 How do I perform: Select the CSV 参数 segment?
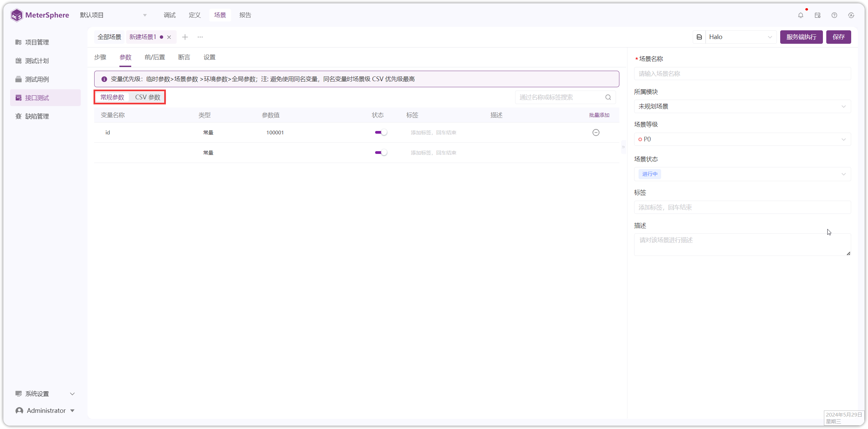click(148, 97)
